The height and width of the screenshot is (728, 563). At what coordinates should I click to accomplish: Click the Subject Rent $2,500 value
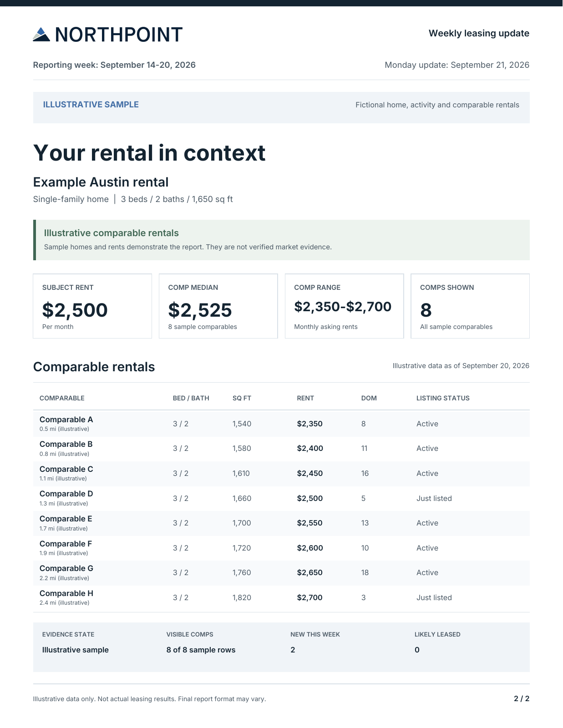point(75,310)
